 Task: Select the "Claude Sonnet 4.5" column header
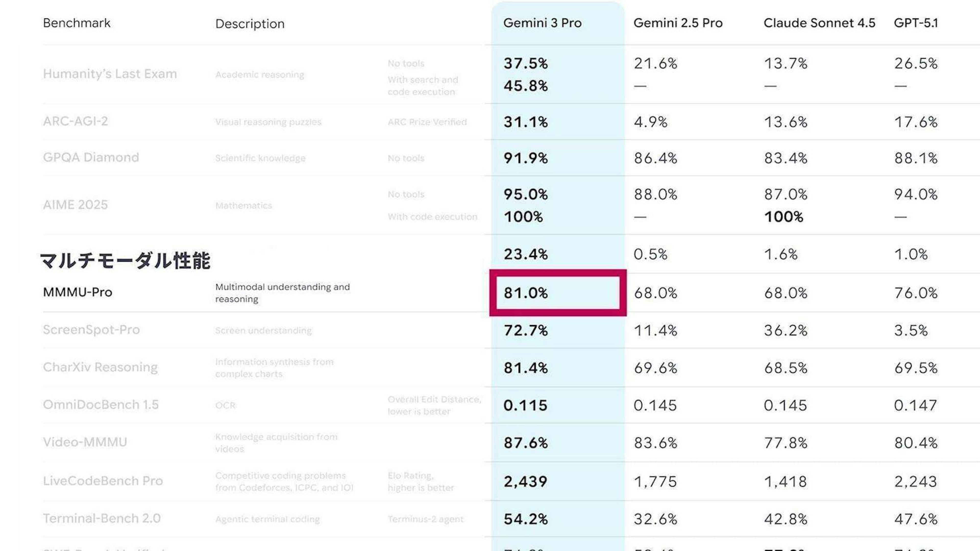coord(819,23)
